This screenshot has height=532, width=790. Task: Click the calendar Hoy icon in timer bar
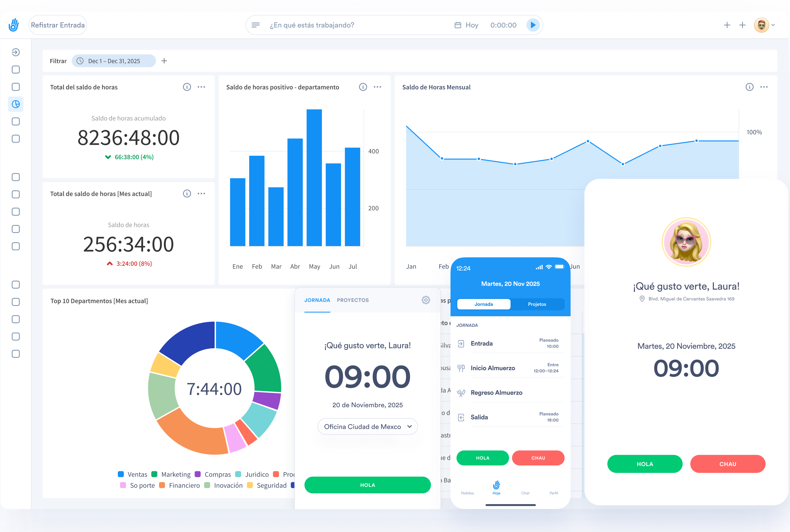pyautogui.click(x=458, y=25)
